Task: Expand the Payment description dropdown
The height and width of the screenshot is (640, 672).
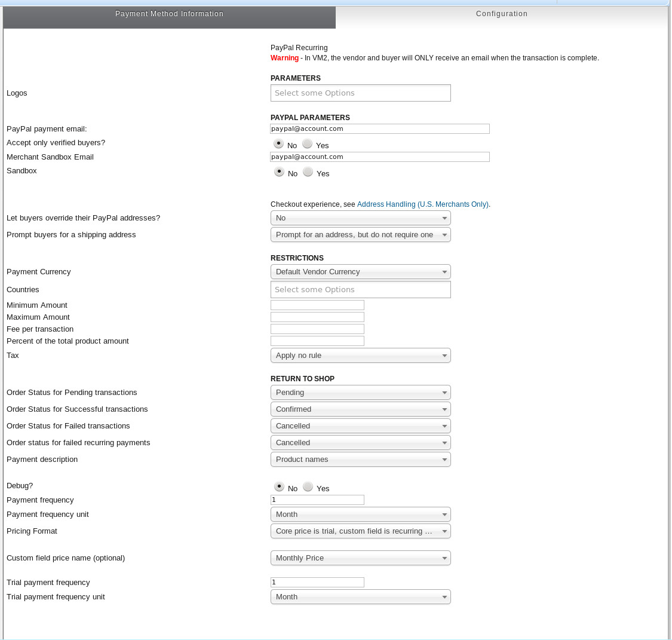Action: pyautogui.click(x=360, y=460)
